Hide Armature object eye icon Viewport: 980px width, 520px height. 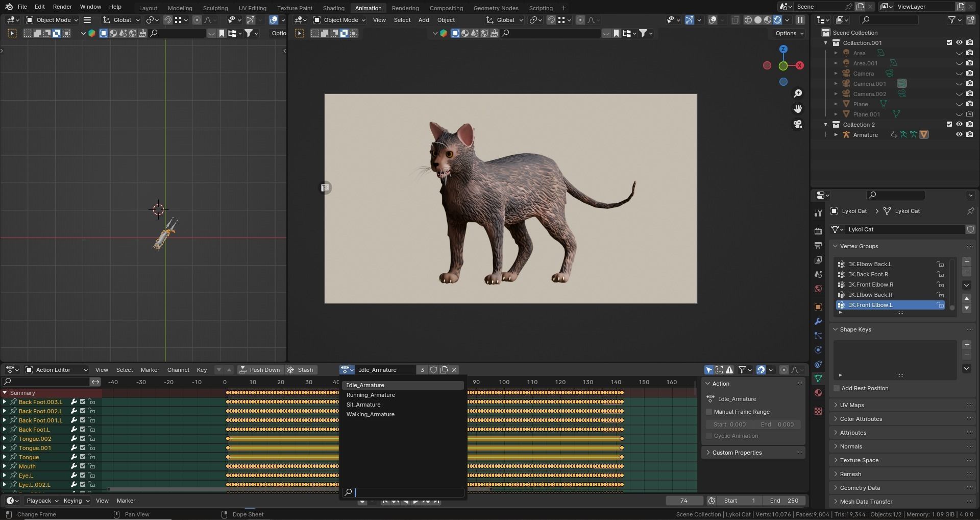click(x=959, y=135)
